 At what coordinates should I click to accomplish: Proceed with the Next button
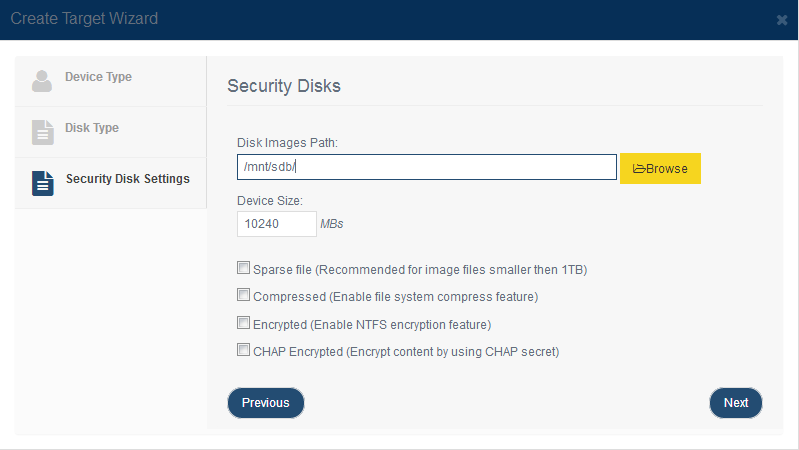pos(736,403)
